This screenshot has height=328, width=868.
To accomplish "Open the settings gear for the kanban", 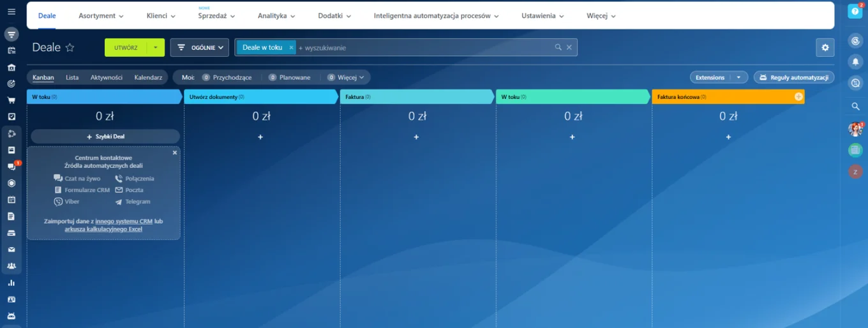I will (825, 47).
